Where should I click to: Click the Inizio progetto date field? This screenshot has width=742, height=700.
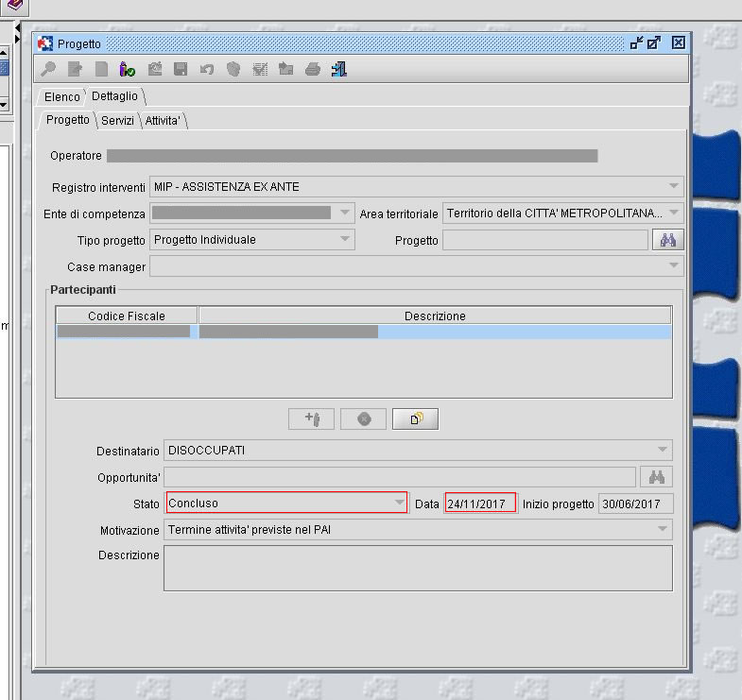pos(635,504)
